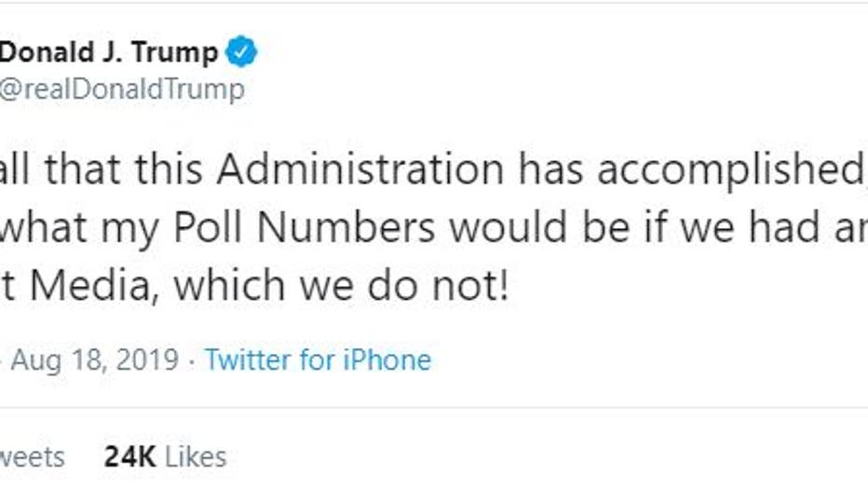
Task: View the 24K Likes list
Action: point(165,457)
